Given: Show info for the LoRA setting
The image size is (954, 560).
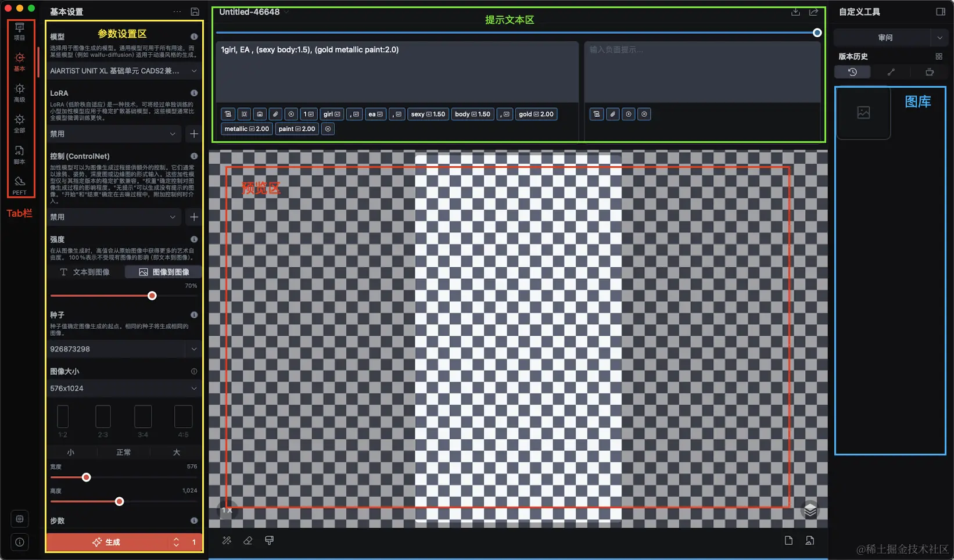Looking at the screenshot, I should (194, 93).
